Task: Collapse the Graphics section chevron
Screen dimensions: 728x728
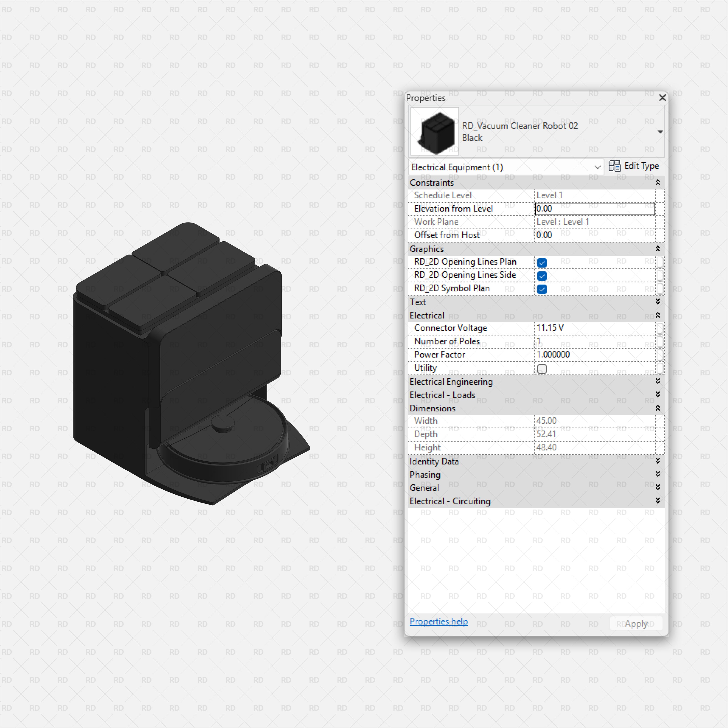Action: 657,249
